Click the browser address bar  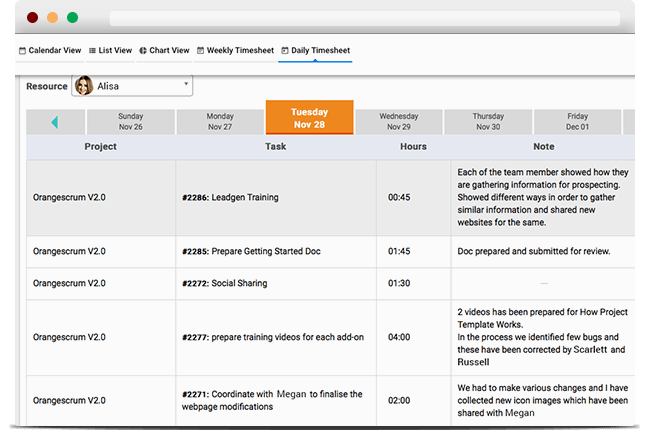coord(365,18)
